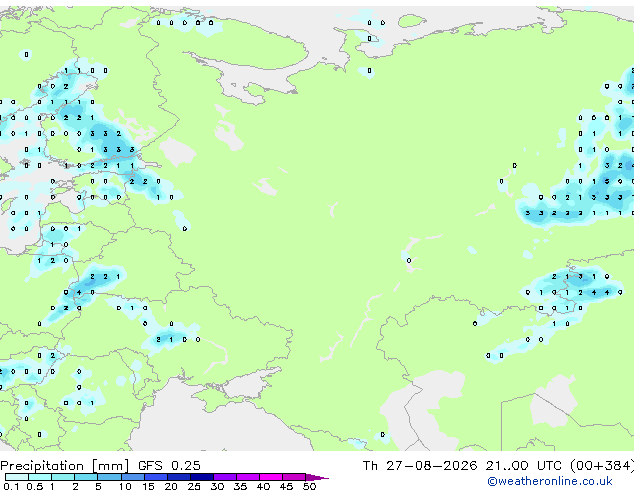Viewport: 634px width, 490px height.
Task: Click the "0.1" legend tick label
Action: click(11, 486)
